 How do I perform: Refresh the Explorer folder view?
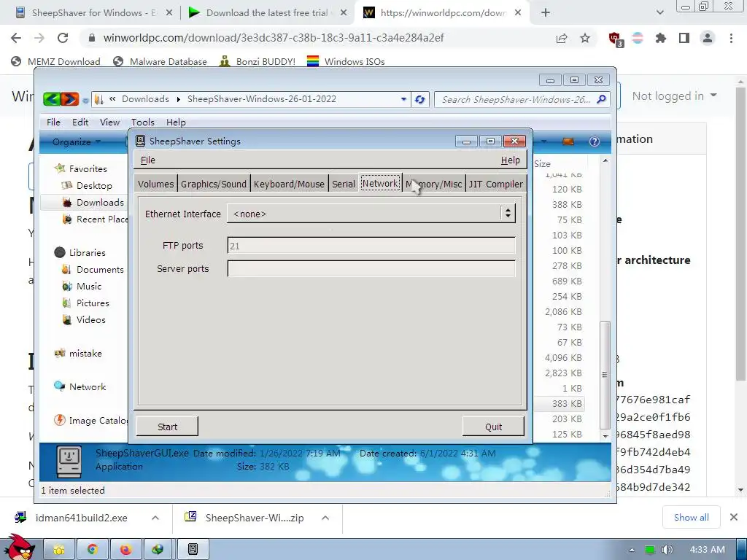[x=419, y=99]
